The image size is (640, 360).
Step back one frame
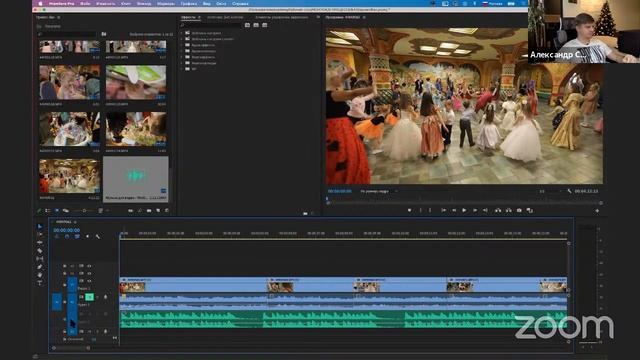[x=454, y=210]
